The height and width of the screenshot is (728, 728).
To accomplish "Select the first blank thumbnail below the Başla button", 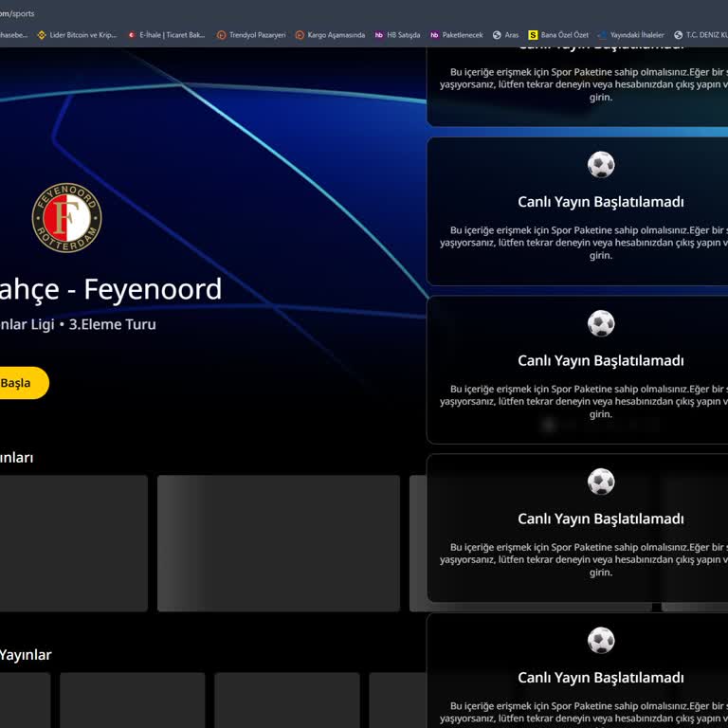I will [72, 543].
